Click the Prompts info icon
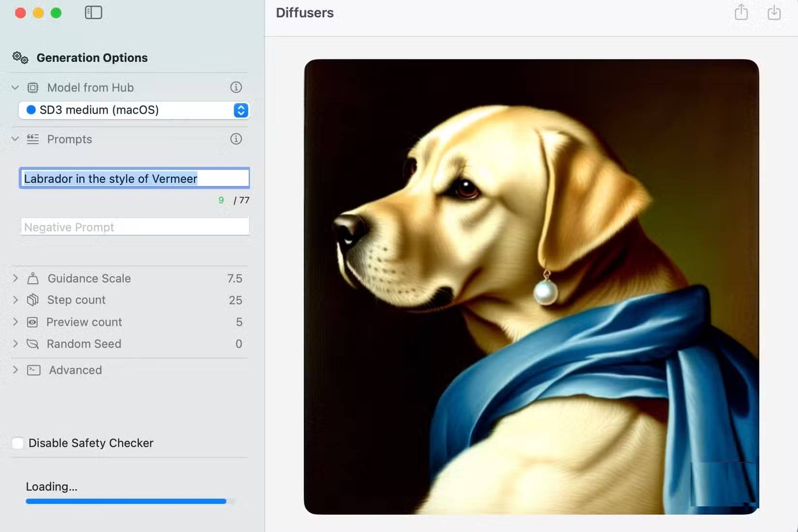 [x=236, y=139]
